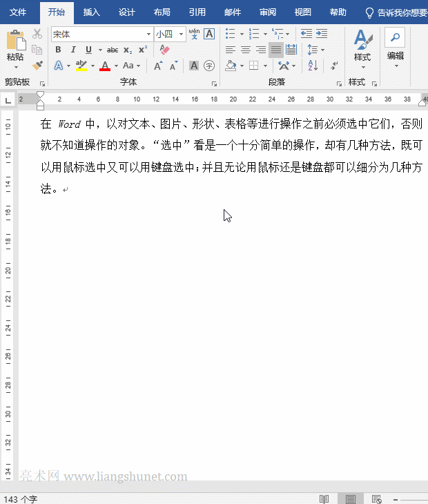Screen dimensions: 428x504
Task: Open font size dropdown 小四
Action: click(x=182, y=34)
